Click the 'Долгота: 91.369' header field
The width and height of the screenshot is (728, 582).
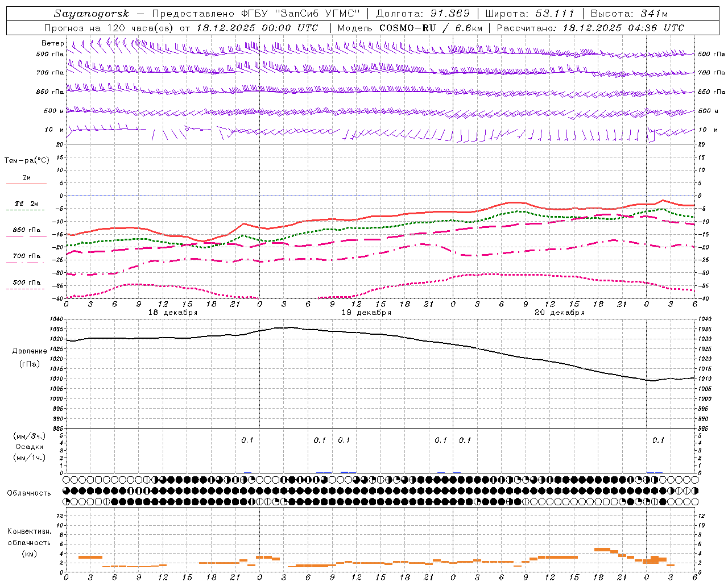coord(423,14)
